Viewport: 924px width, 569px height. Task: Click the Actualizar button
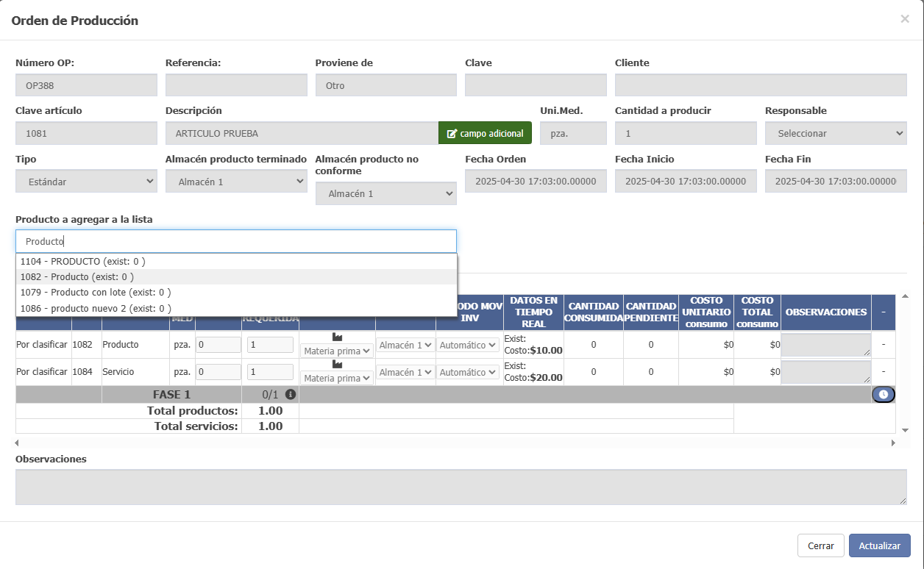(x=879, y=545)
